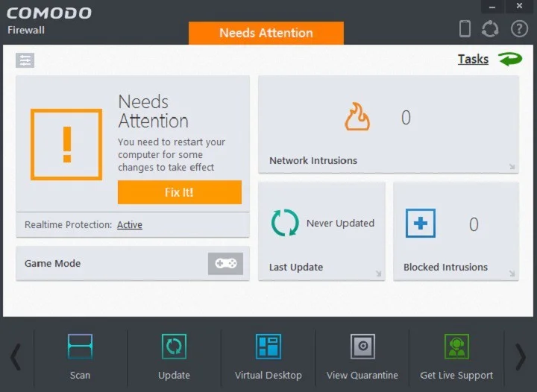The width and height of the screenshot is (537, 392).
Task: Click the Update icon in bottom bar
Action: (174, 346)
